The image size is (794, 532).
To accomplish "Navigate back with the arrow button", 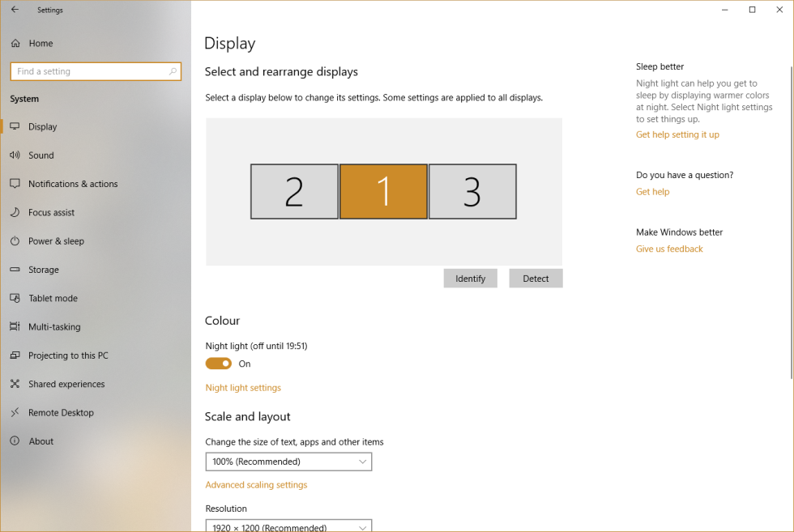I will click(x=14, y=10).
